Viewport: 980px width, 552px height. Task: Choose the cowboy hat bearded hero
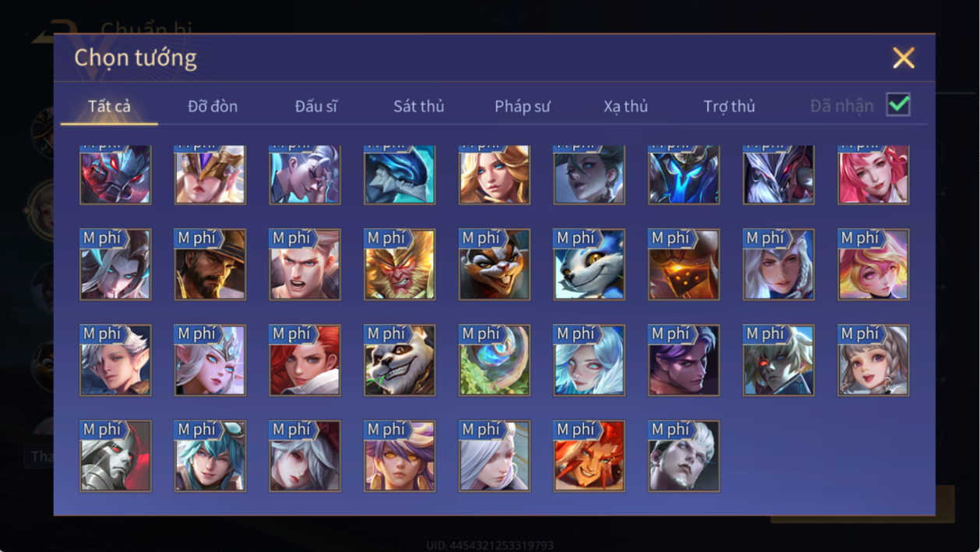point(210,264)
